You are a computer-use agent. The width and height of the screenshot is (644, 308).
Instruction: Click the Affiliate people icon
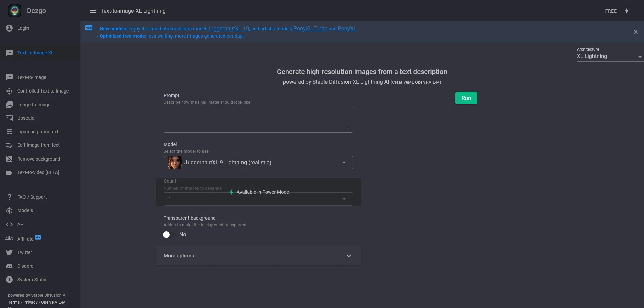click(x=9, y=238)
